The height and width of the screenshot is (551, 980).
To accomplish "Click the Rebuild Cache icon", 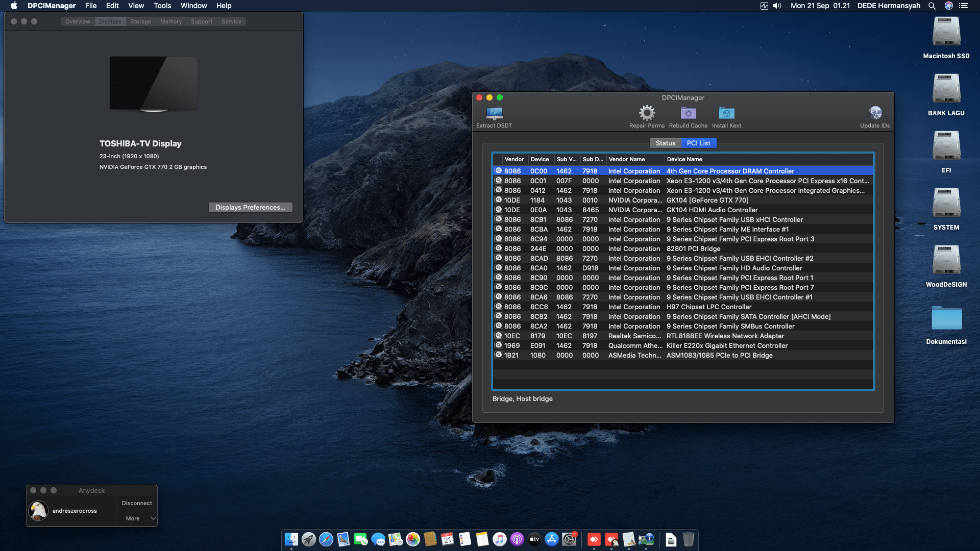I will [688, 113].
